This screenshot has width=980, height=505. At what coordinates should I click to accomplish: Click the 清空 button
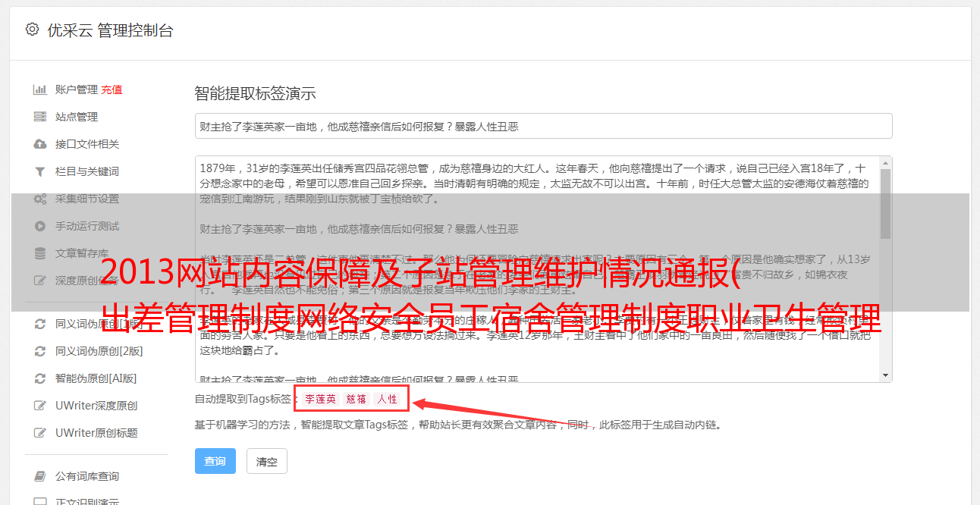pos(267,461)
